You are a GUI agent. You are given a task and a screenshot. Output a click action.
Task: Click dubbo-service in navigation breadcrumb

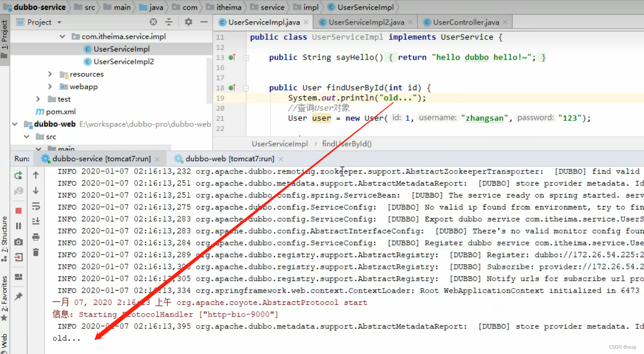click(34, 7)
